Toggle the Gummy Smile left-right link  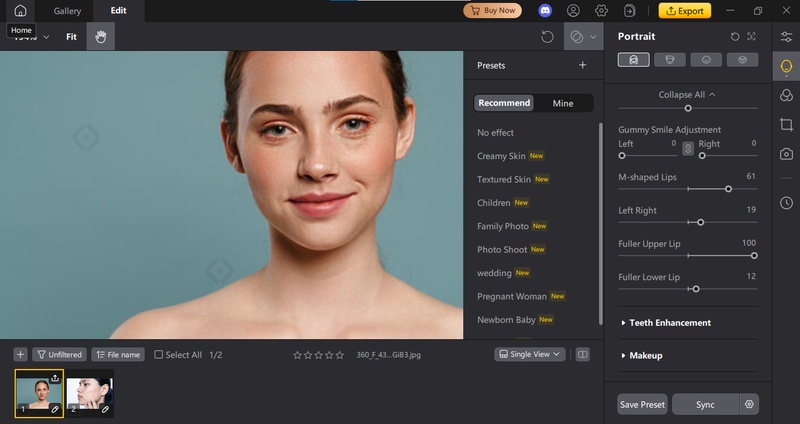click(x=687, y=149)
